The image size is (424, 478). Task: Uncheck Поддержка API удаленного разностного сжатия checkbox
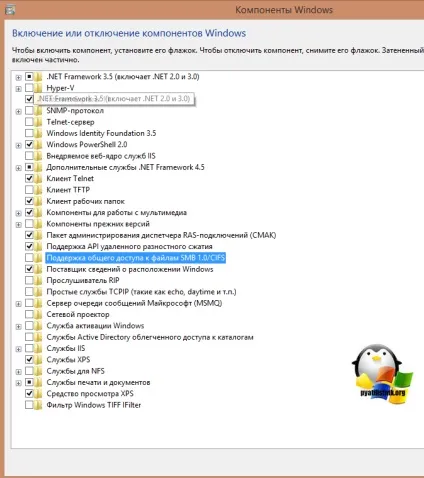point(29,246)
